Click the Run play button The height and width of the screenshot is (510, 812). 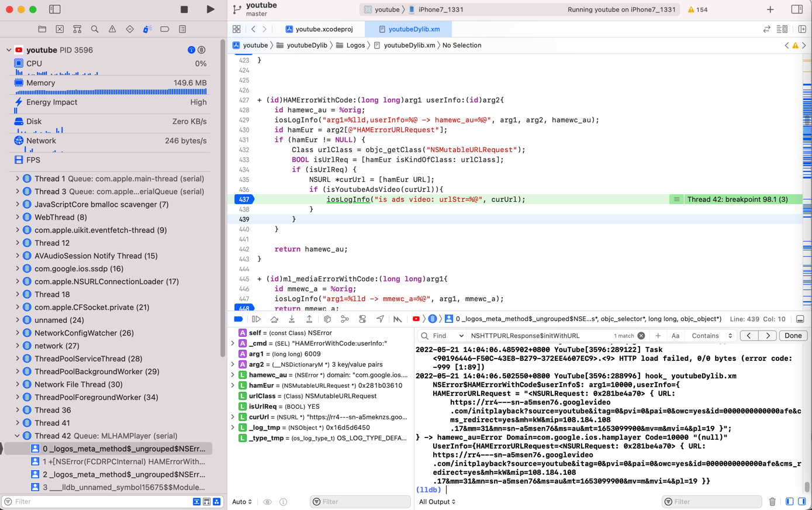(x=210, y=9)
